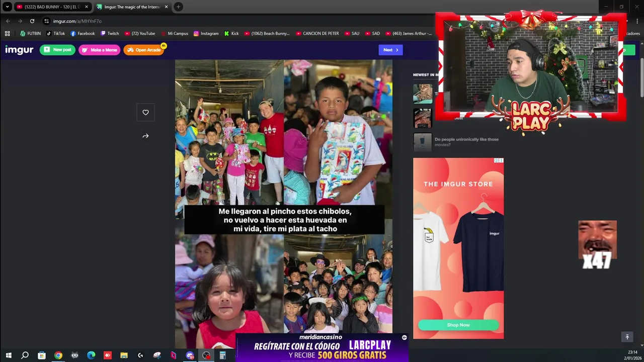644x362 pixels.
Task: Open the (72) YouTube bookmark
Action: (x=139, y=34)
